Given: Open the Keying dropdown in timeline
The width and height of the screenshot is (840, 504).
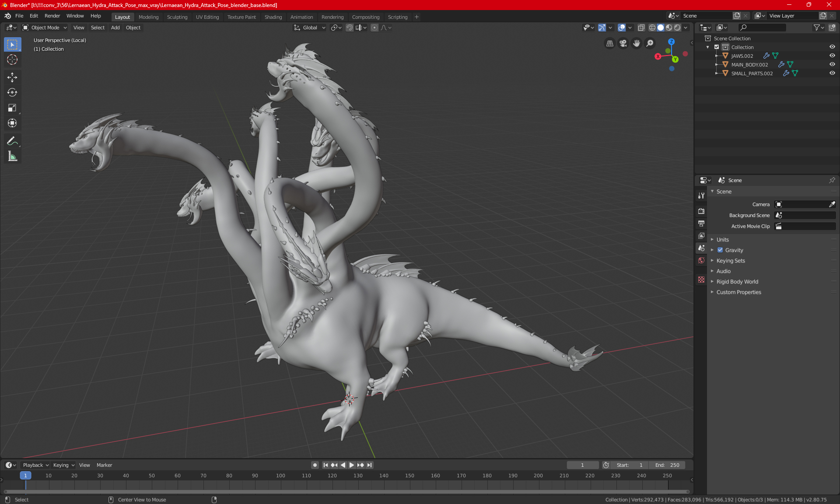Looking at the screenshot, I should pos(63,465).
